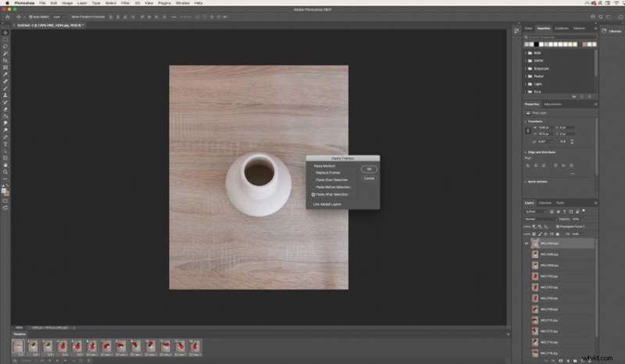The height and width of the screenshot is (364, 625).
Task: Collapse the Quick Actions section
Action: click(x=525, y=182)
